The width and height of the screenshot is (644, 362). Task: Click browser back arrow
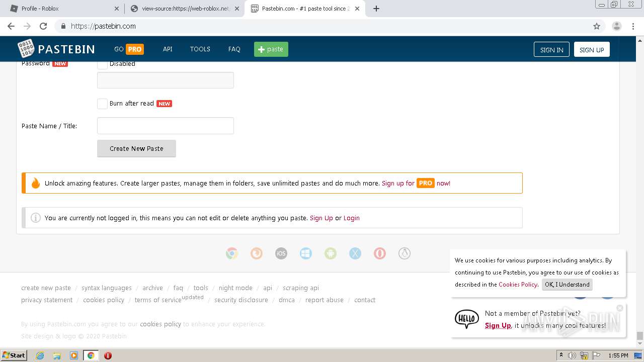tap(11, 26)
